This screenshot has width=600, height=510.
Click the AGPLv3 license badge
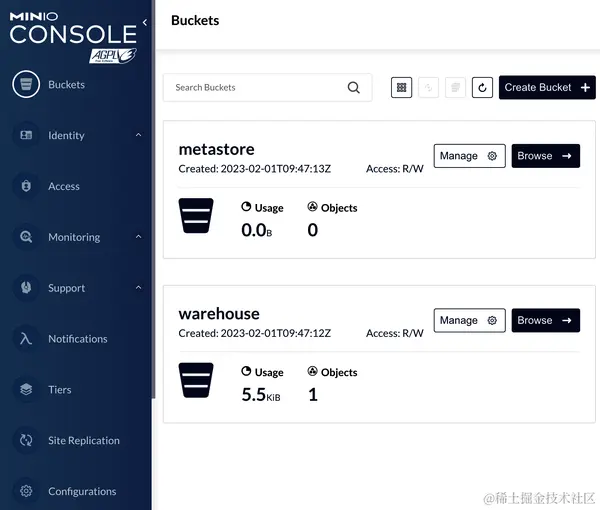(x=113, y=56)
